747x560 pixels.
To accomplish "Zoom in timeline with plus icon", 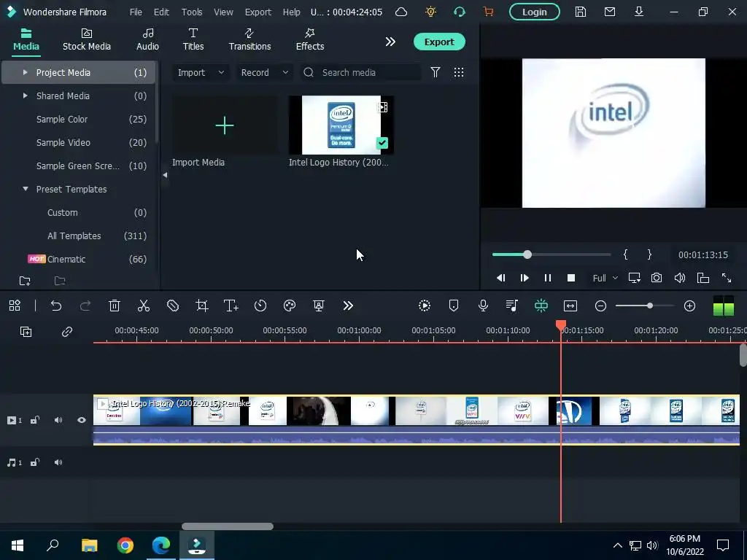I will point(690,306).
